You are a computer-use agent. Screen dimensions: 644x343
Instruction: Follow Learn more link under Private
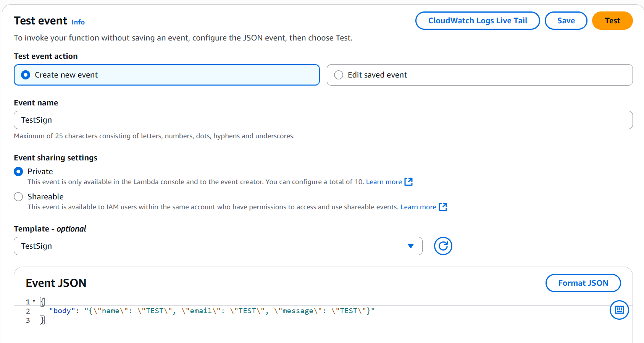point(384,182)
